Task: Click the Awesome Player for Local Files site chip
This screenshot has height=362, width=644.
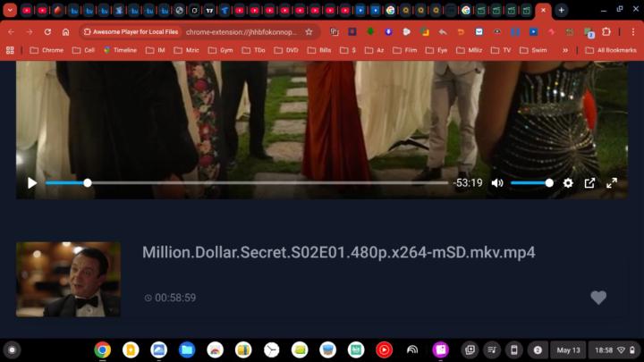Action: [x=131, y=31]
